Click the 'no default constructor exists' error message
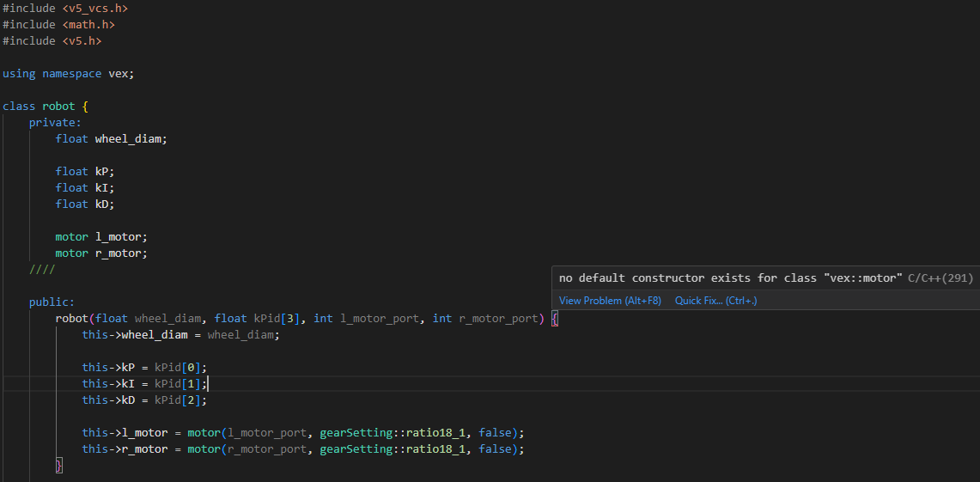This screenshot has height=482, width=980. 731,278
